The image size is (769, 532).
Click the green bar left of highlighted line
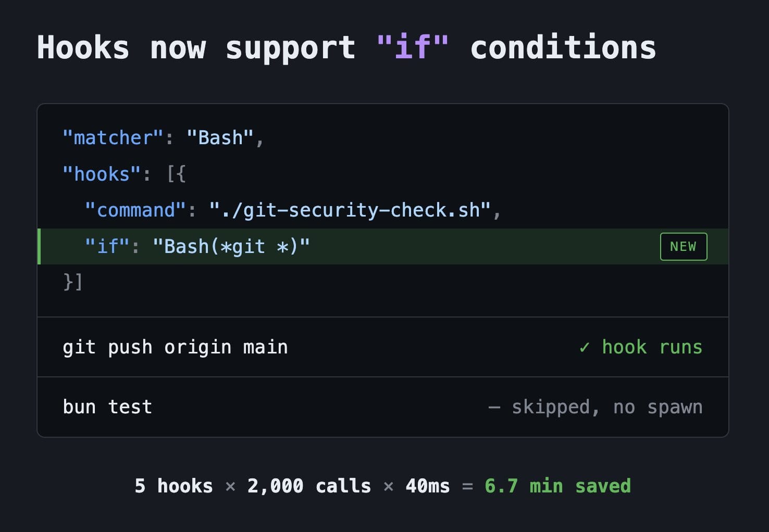(x=39, y=247)
